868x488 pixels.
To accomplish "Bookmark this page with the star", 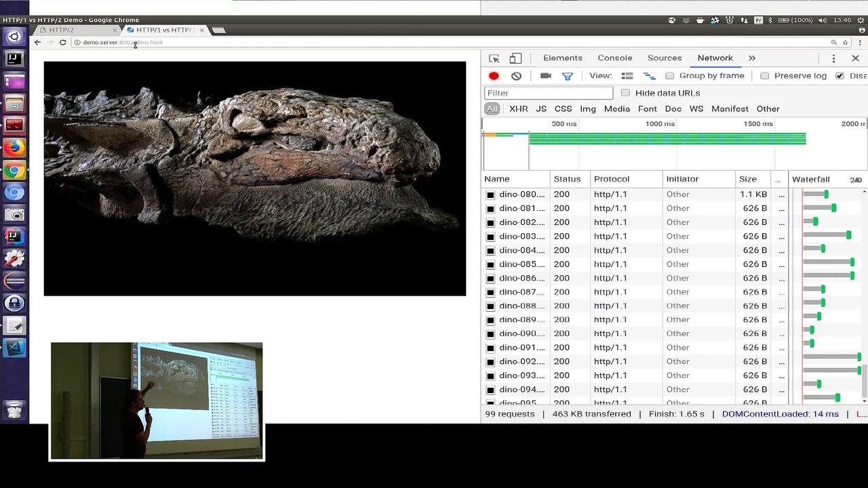I will tap(846, 42).
